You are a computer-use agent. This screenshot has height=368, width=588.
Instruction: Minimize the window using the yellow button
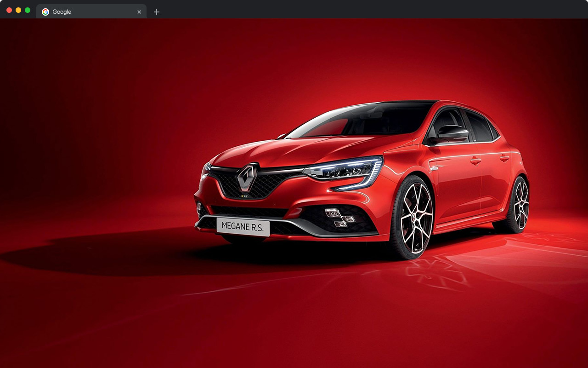pyautogui.click(x=18, y=10)
